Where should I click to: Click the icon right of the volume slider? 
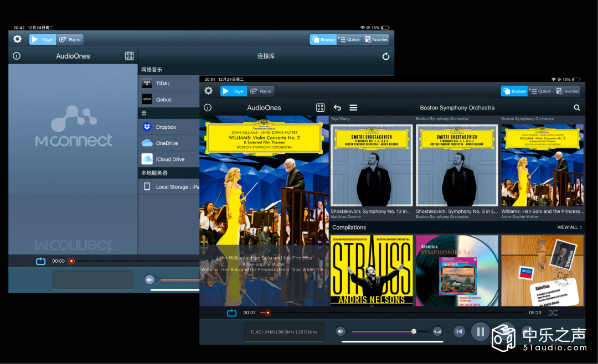click(x=437, y=331)
